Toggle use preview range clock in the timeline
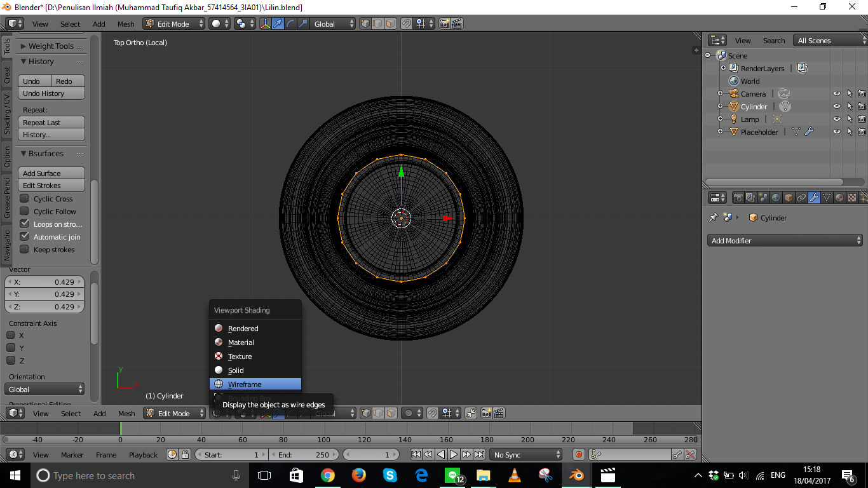The width and height of the screenshot is (868, 488). tap(172, 454)
